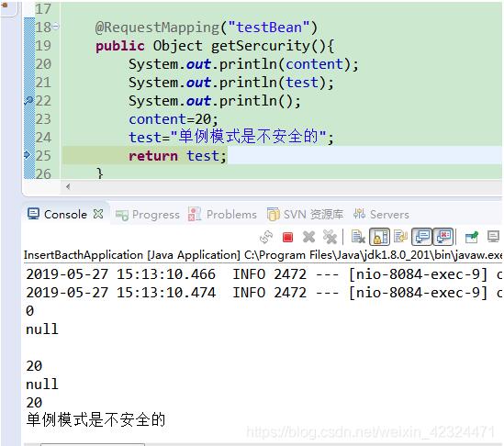This screenshot has width=504, height=446.
Task: Toggle Scroll Lock in the console
Action: click(380, 237)
